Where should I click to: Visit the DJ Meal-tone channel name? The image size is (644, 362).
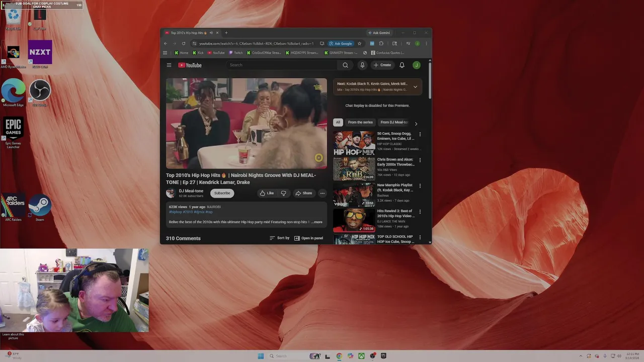click(x=191, y=191)
